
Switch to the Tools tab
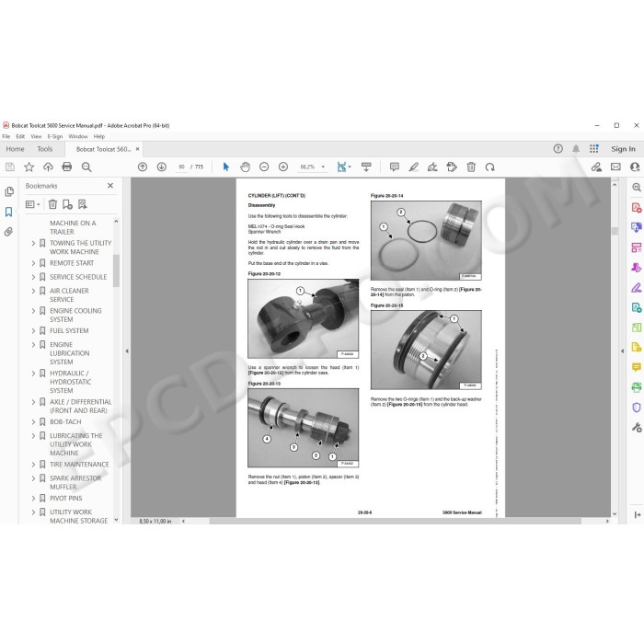(45, 149)
